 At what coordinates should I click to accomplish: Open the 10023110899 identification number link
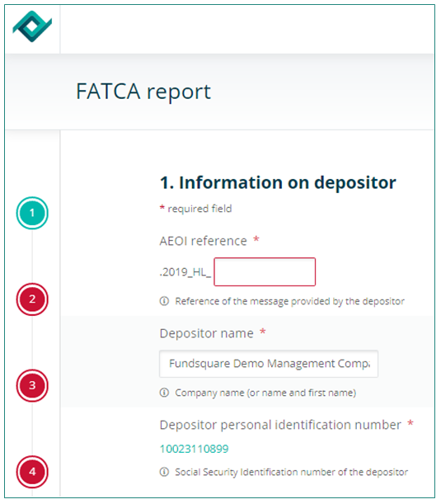click(194, 449)
